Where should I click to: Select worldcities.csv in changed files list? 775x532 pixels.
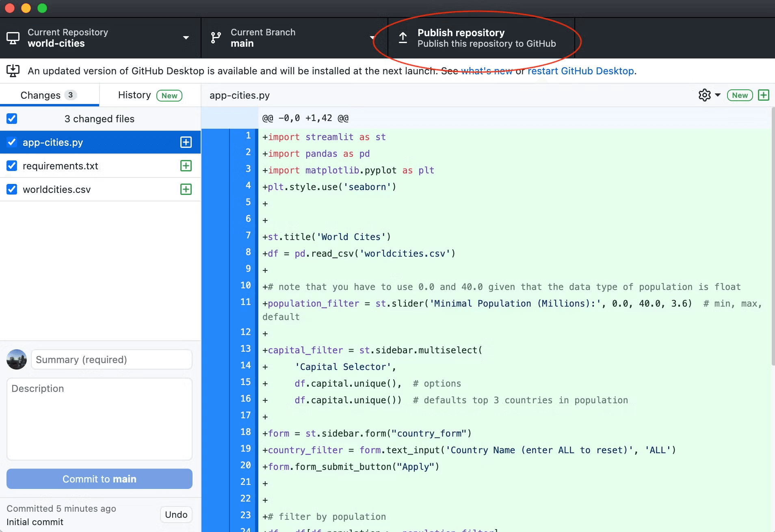click(x=100, y=189)
